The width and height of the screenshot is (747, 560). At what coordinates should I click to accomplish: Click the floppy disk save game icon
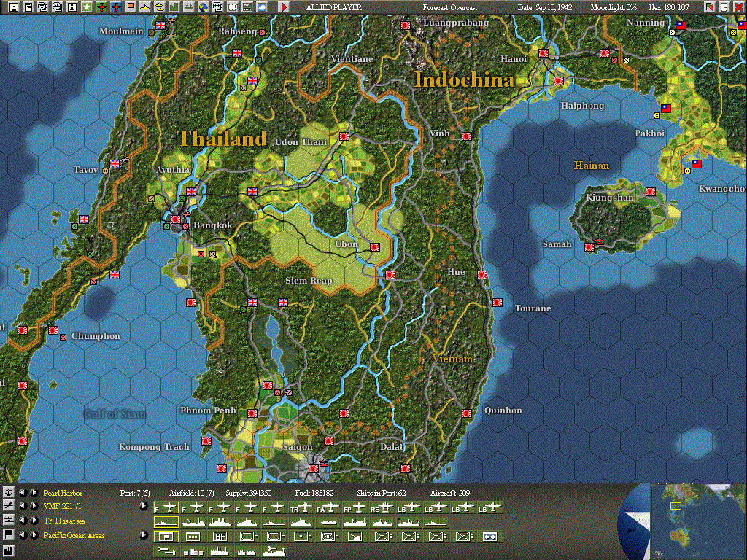(x=13, y=7)
